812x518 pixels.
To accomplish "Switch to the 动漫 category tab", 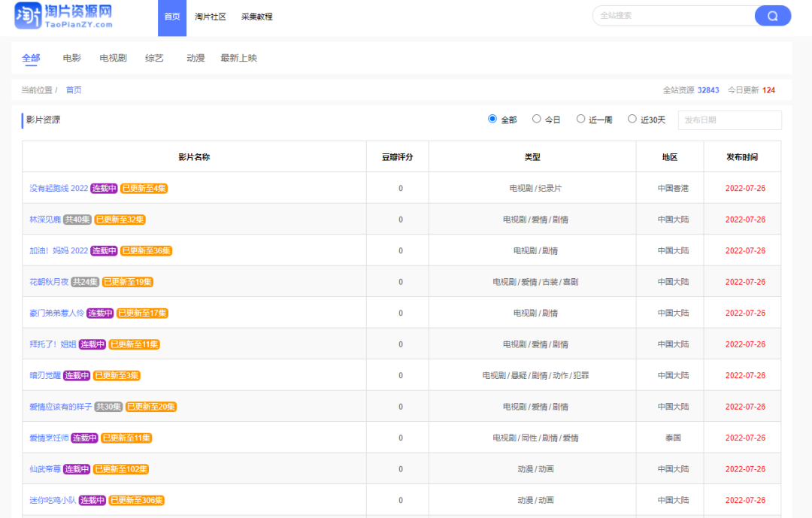I will (x=195, y=58).
